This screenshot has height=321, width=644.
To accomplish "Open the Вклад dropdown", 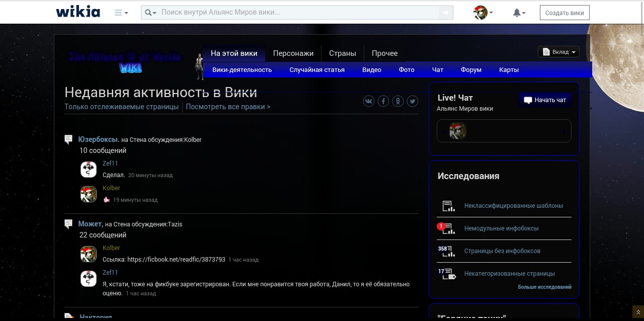I will 558,52.
